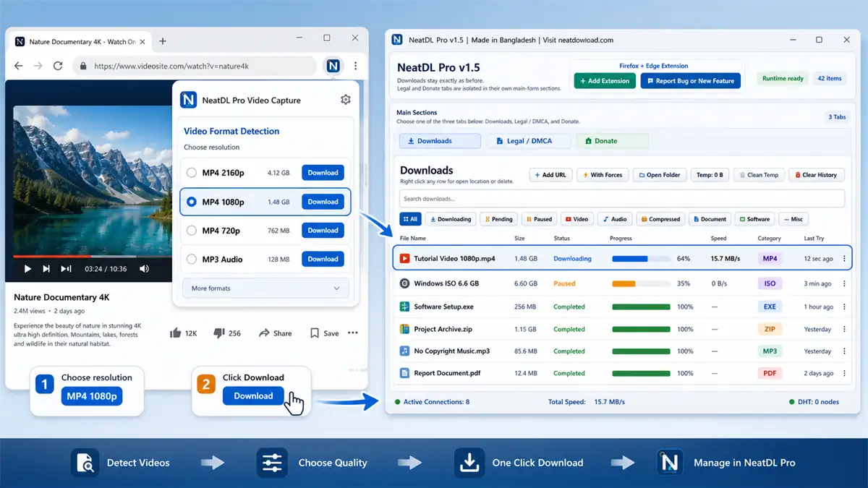
Task: Filter by Downloading status
Action: [451, 219]
